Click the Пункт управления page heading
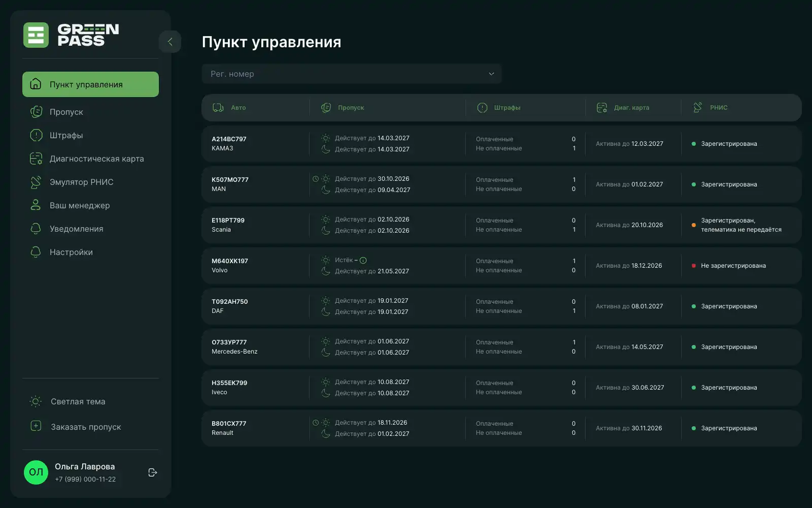This screenshot has height=508, width=812. [x=272, y=42]
